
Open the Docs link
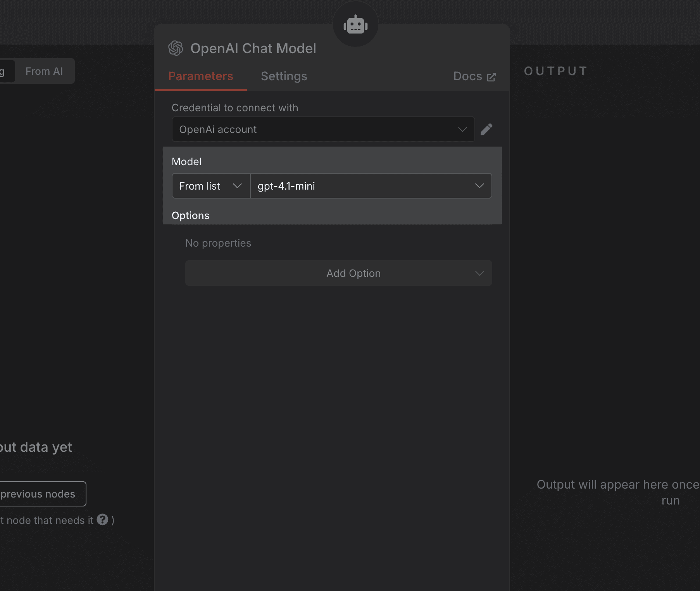[468, 76]
